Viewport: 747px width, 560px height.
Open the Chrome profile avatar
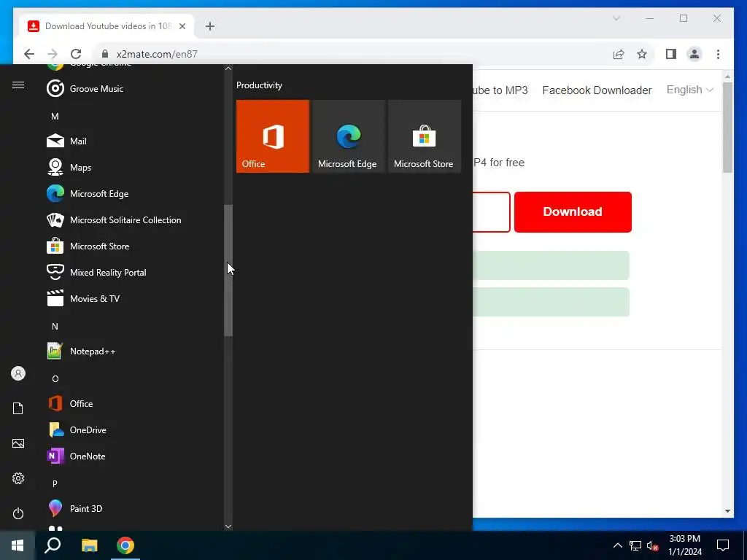694,54
